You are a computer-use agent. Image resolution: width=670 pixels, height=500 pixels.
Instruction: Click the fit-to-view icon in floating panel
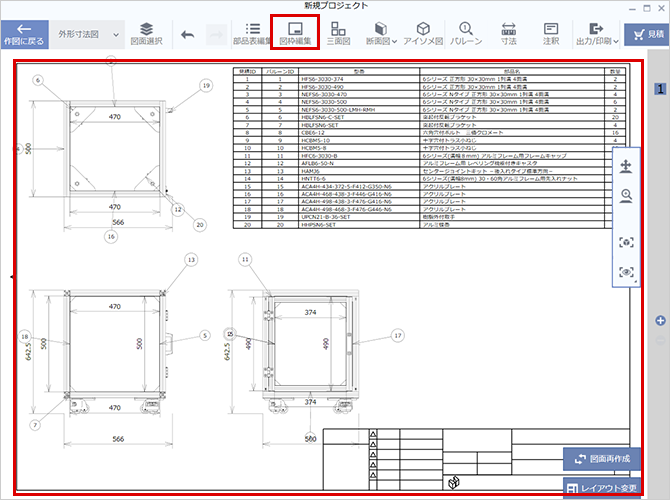coord(627,241)
